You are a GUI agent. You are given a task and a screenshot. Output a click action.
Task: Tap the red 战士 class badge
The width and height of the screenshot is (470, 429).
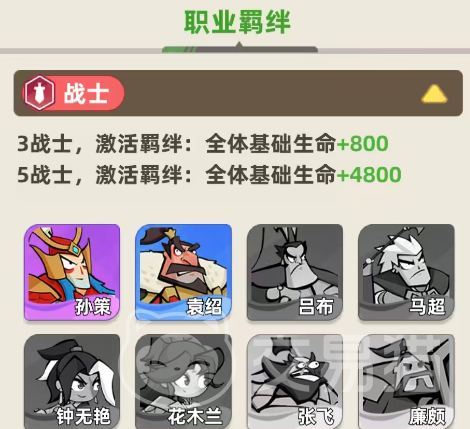73,93
